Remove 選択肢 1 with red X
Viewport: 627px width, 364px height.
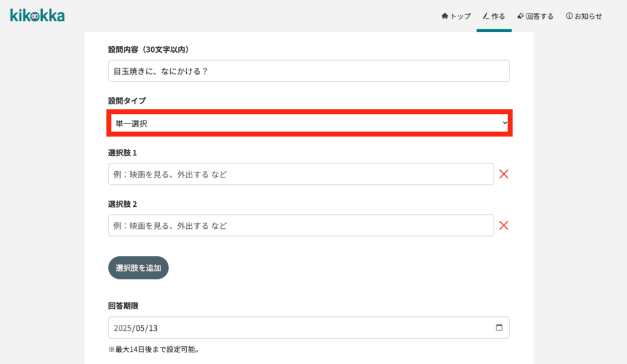pos(504,174)
